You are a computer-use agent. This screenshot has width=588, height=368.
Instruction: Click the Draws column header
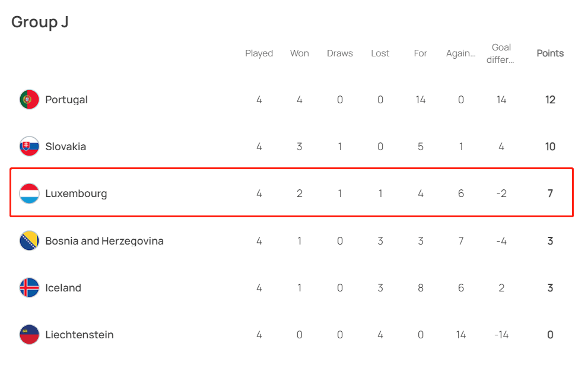coord(340,53)
